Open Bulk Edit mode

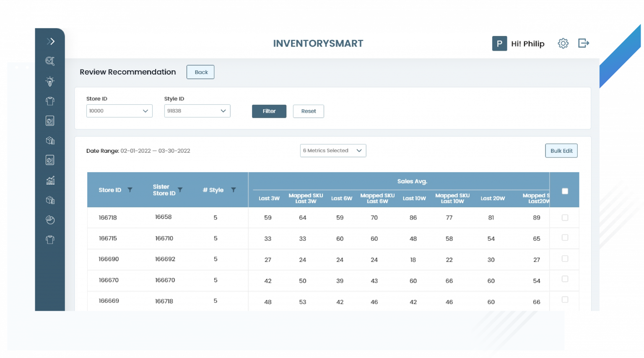coord(561,150)
